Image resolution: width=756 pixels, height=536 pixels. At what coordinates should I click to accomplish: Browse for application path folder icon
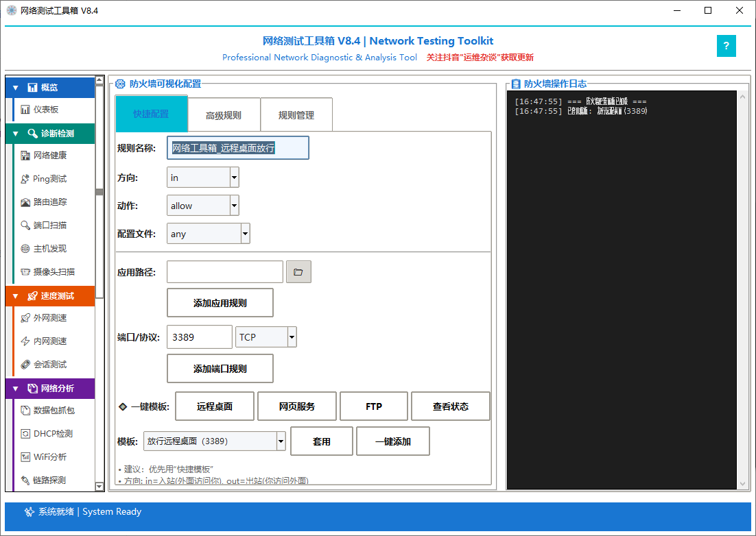298,272
